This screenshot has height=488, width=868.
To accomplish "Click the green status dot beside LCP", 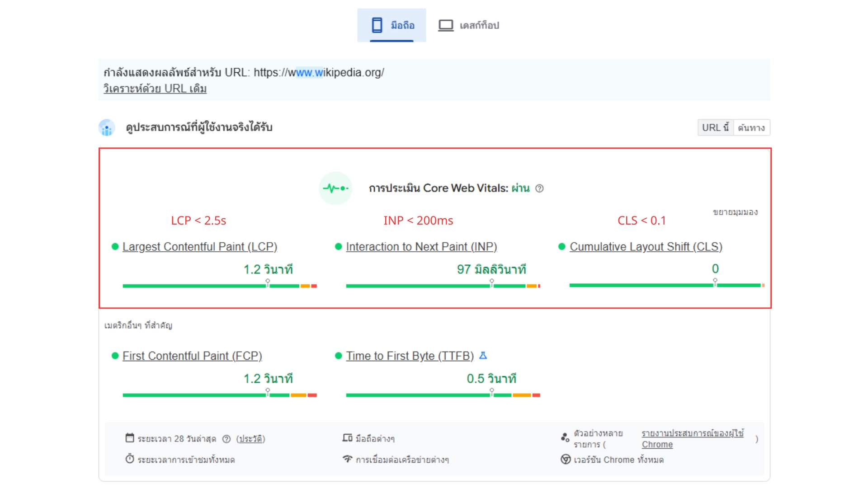I will (x=115, y=246).
